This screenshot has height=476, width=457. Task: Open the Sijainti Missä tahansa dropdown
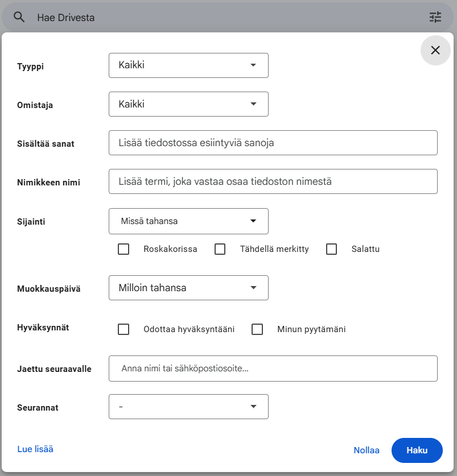pyautogui.click(x=188, y=221)
